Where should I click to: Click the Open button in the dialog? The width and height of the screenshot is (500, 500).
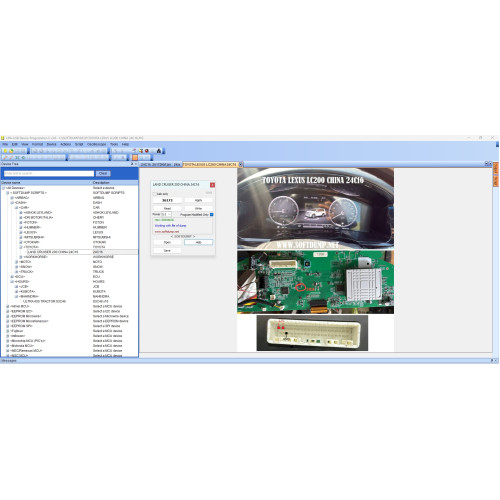[167, 242]
